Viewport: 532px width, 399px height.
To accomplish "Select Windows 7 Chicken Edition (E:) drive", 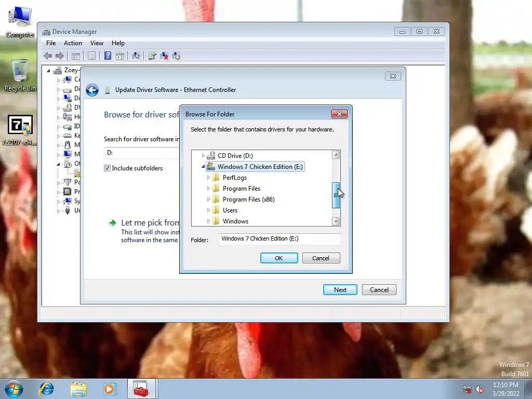I will click(x=260, y=167).
